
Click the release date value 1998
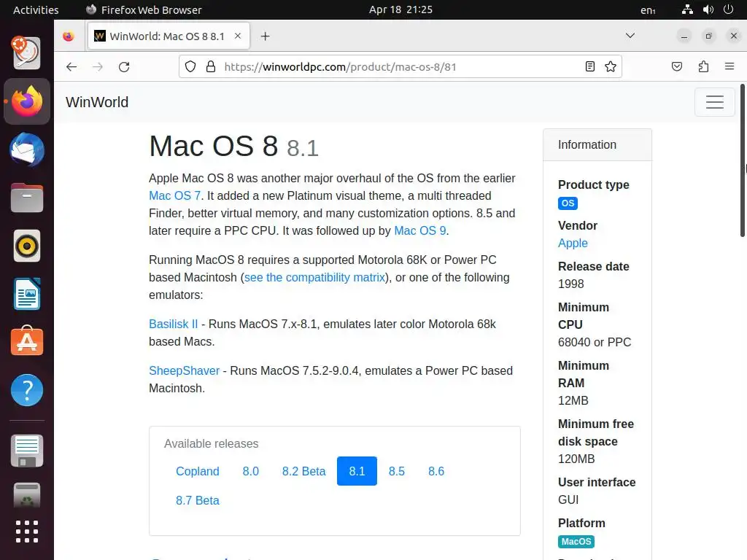570,284
